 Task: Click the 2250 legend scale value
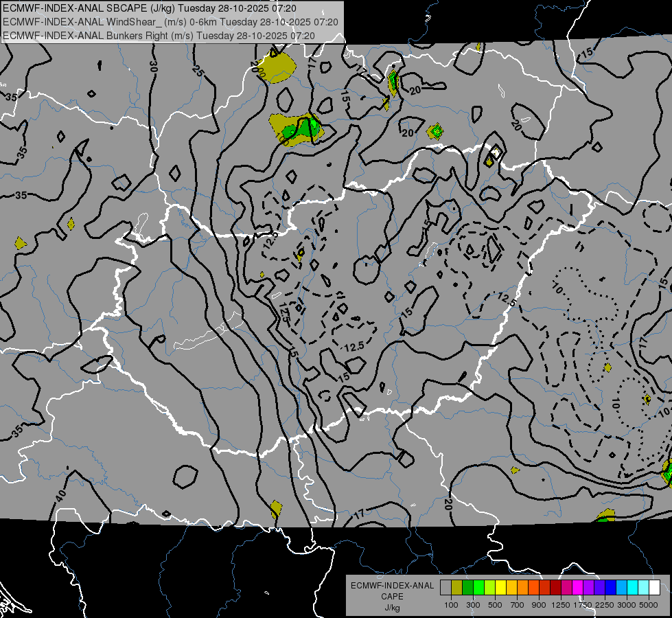click(x=605, y=605)
